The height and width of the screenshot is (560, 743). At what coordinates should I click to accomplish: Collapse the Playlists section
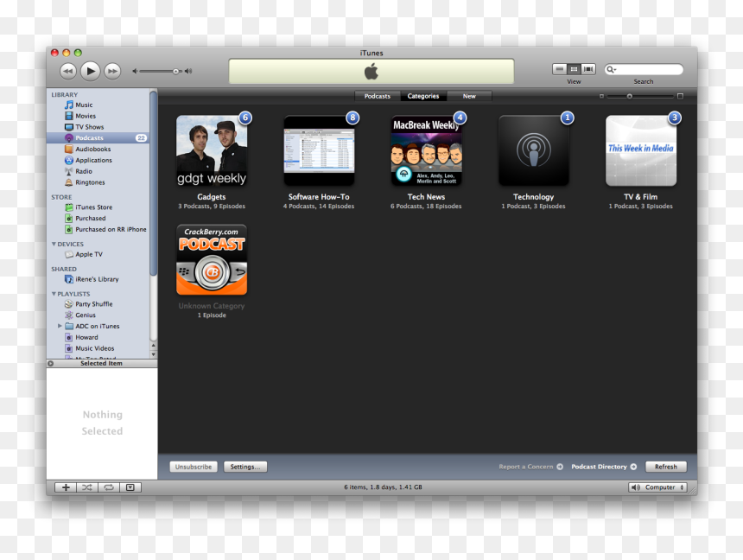point(54,294)
